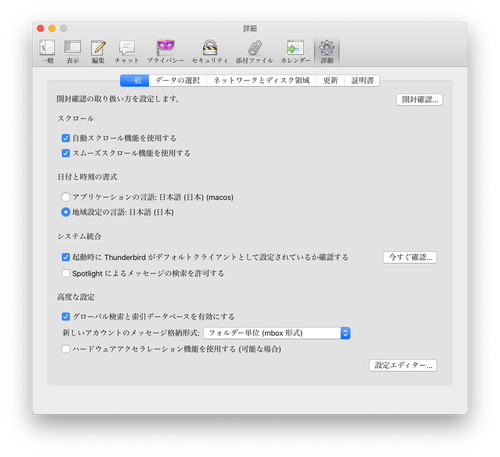This screenshot has height=457, width=500.
Task: Open the 設定エディター... button
Action: click(403, 365)
